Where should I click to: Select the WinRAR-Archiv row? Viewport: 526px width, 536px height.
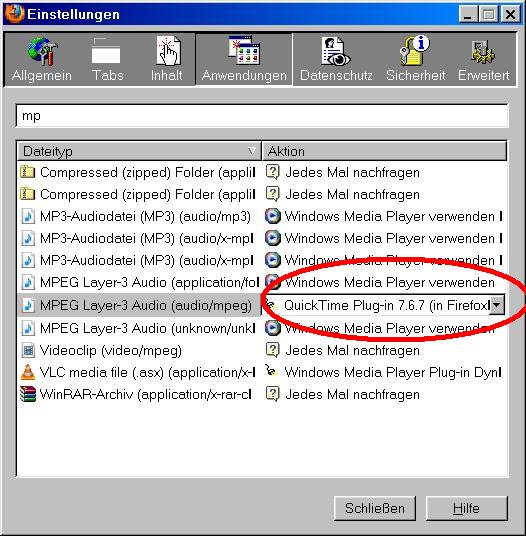262,394
